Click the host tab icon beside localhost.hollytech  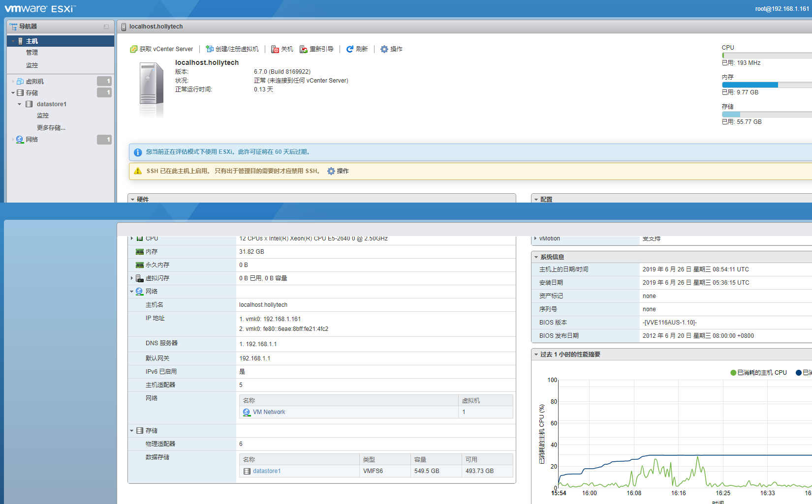(x=124, y=27)
